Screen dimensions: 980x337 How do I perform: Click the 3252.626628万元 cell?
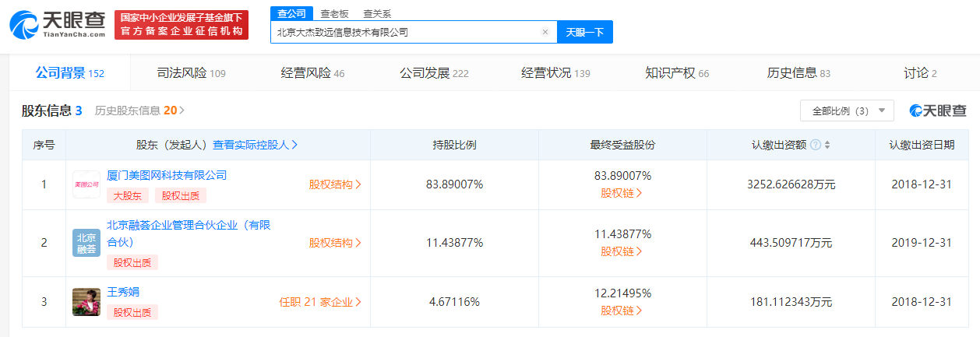coord(791,184)
